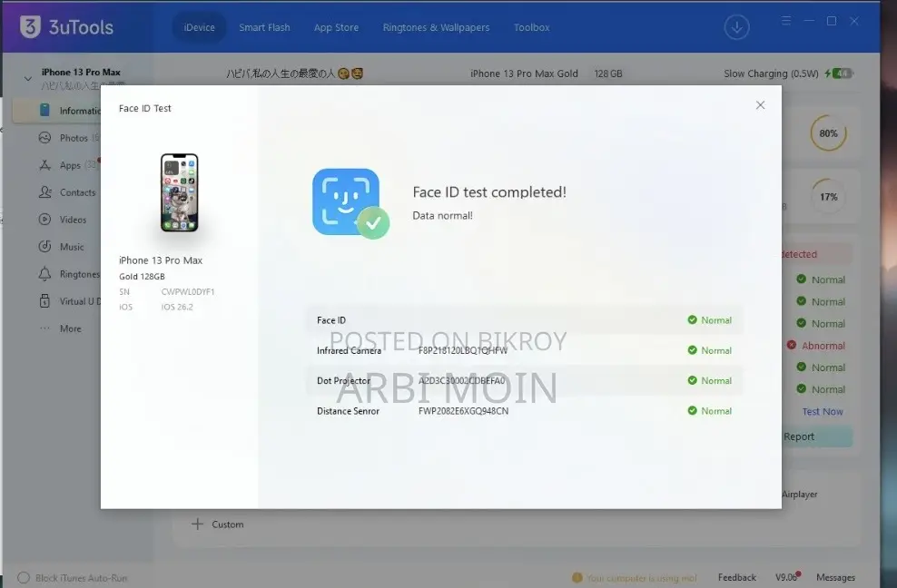This screenshot has height=588, width=897.
Task: Select Dot Projector serial A2D3C30002CDBEFA0
Action: [461, 380]
